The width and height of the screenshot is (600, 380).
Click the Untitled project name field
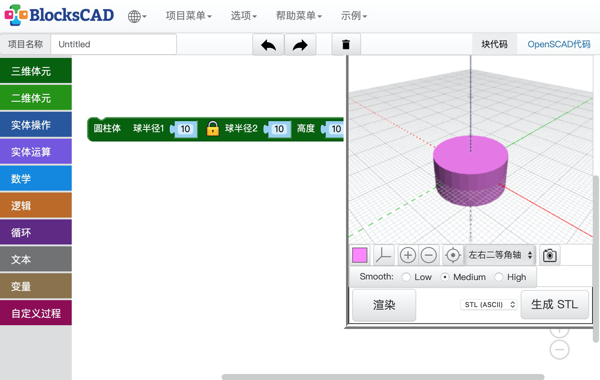pyautogui.click(x=114, y=44)
